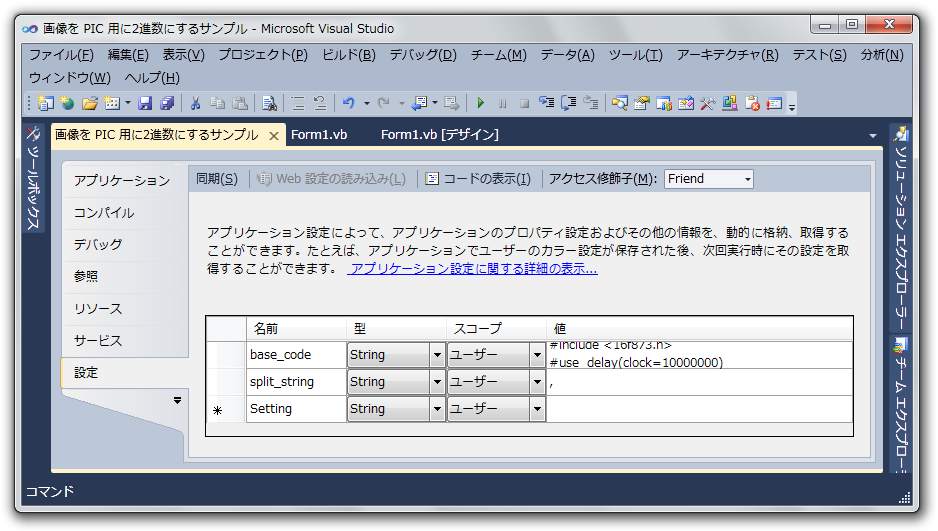Open the ファイル(F) menu
Viewport: 938px width, 531px height.
coord(61,55)
